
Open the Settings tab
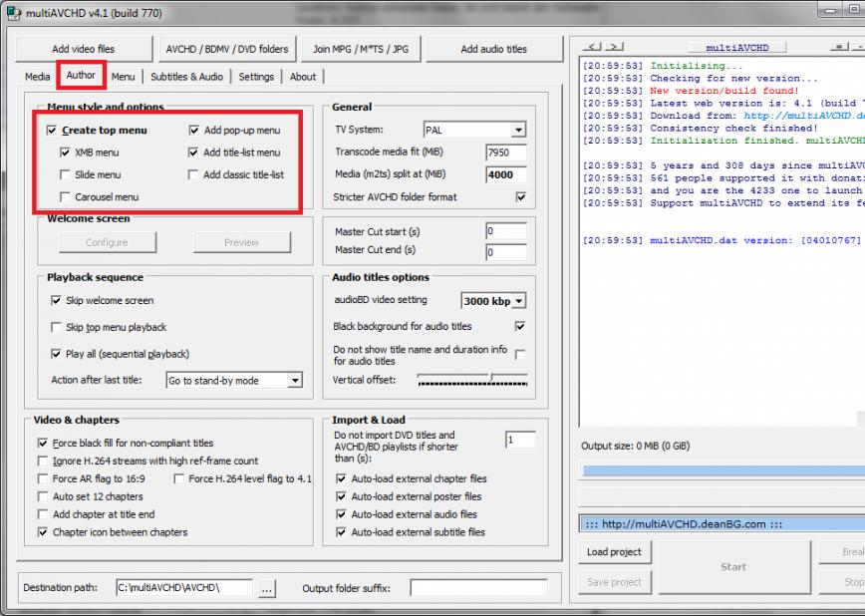coord(256,77)
